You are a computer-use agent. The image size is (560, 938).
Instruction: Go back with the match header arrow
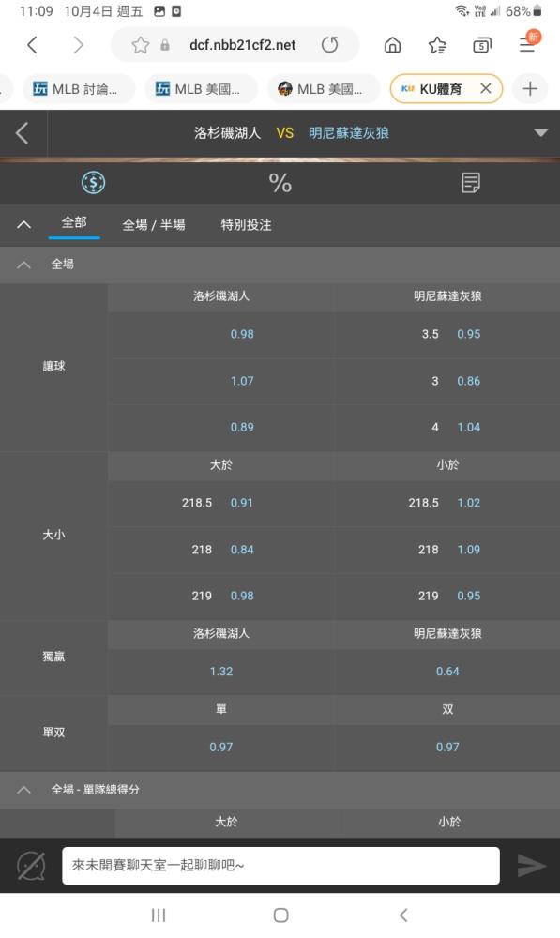(x=23, y=133)
